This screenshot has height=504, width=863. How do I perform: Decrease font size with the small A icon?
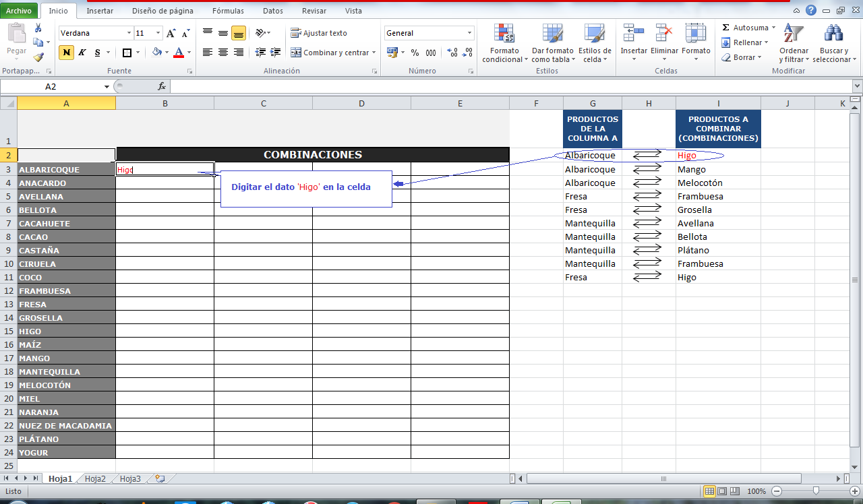tap(184, 33)
